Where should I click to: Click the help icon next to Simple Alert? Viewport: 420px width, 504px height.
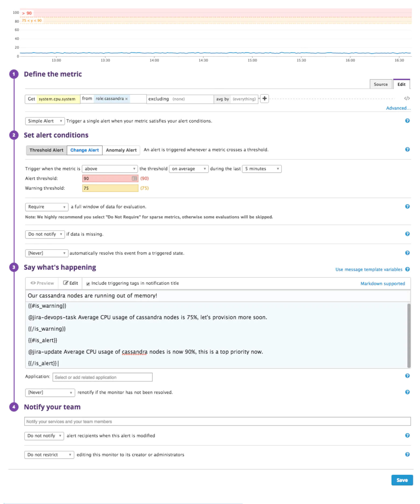(x=407, y=121)
